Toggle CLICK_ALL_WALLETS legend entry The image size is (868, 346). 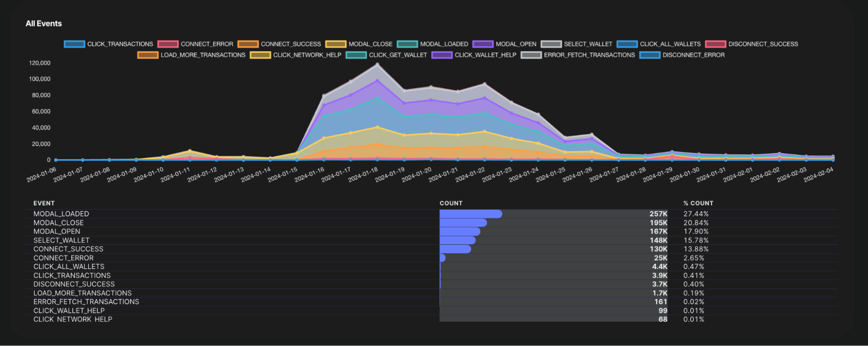tap(627, 44)
